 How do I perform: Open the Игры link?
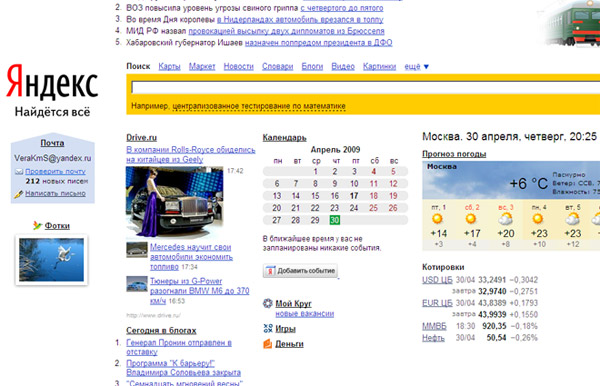pyautogui.click(x=285, y=329)
